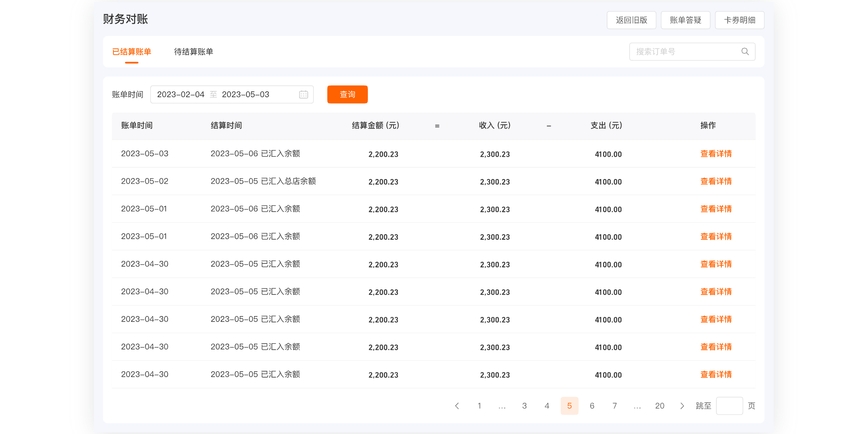Jump to page 1 in pagination
The width and height of the screenshot is (868, 434).
pos(479,406)
